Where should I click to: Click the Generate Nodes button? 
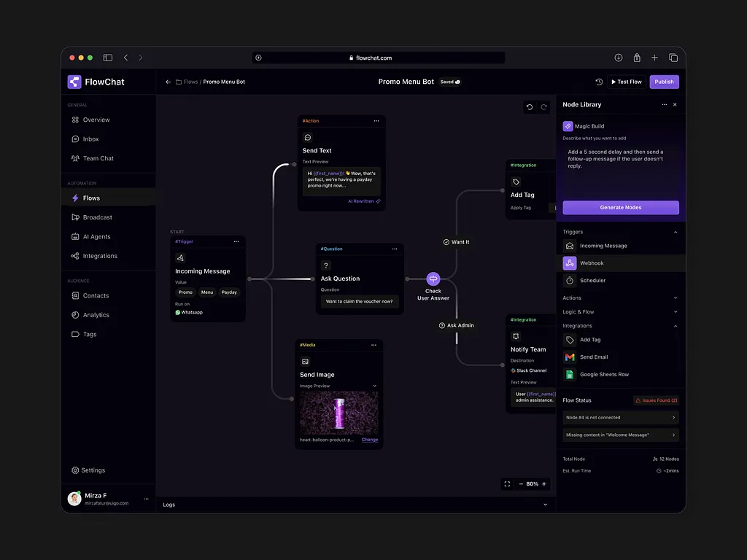point(620,207)
